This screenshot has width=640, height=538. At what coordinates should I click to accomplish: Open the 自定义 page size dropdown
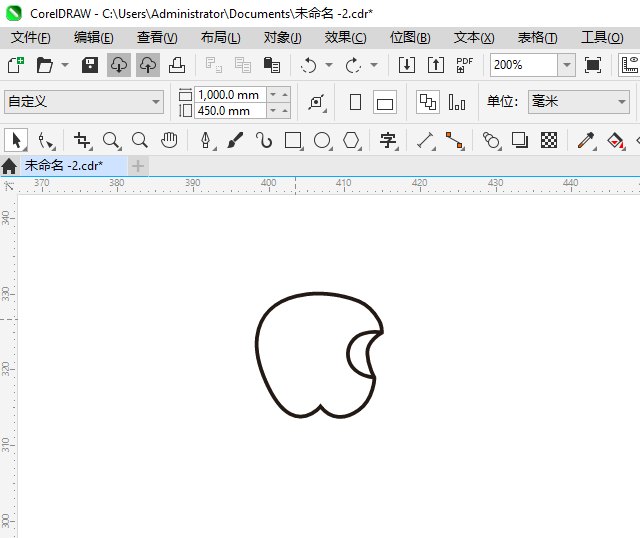coord(84,102)
